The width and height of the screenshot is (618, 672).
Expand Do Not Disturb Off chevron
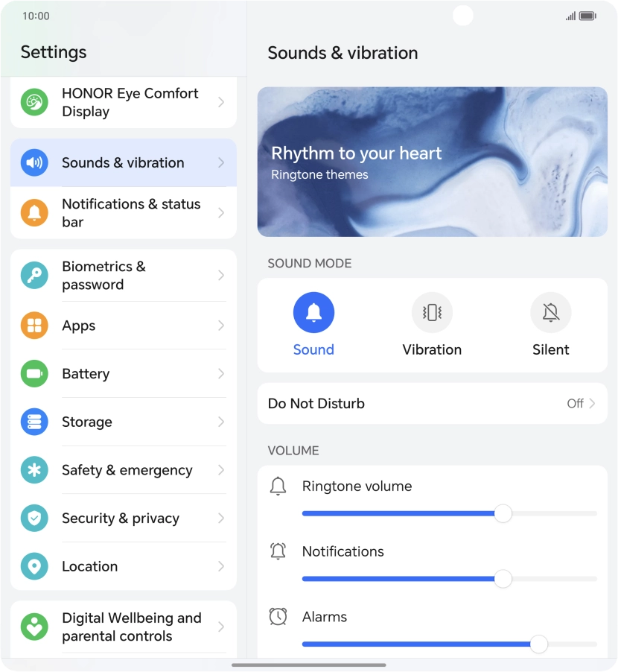tap(592, 403)
